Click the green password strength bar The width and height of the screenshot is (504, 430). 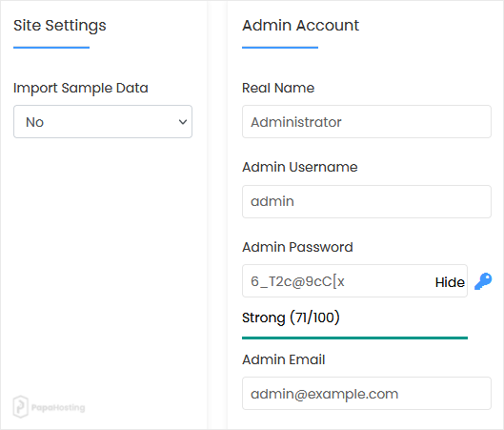point(354,338)
